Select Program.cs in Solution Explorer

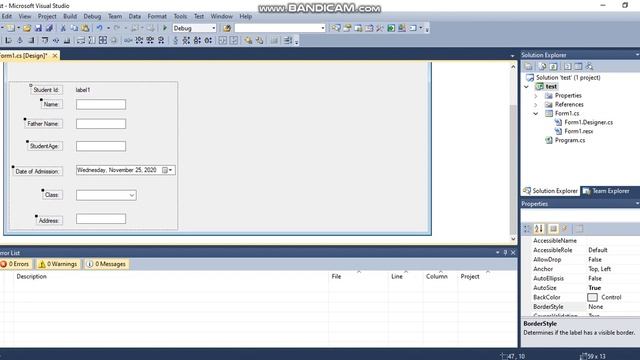570,140
